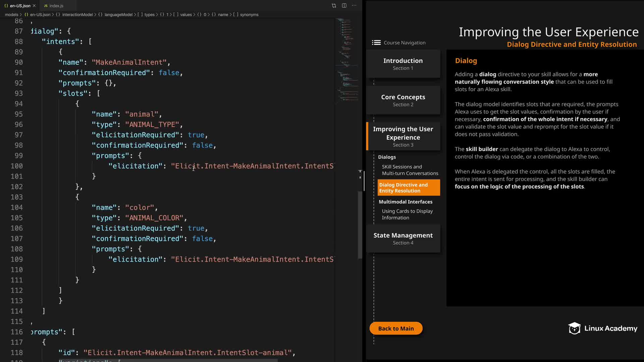Click the JS icon on the index.js tab
Screen dimensions: 644x362
click(46, 6)
